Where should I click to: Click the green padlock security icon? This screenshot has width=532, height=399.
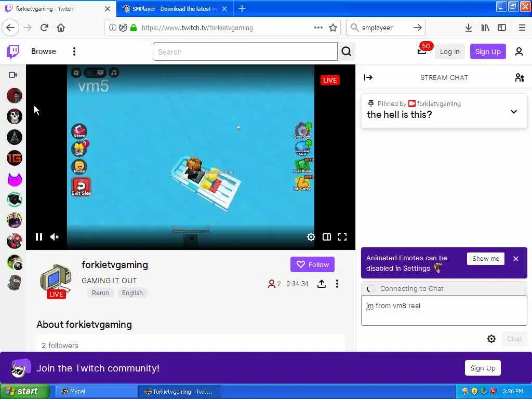tap(134, 28)
